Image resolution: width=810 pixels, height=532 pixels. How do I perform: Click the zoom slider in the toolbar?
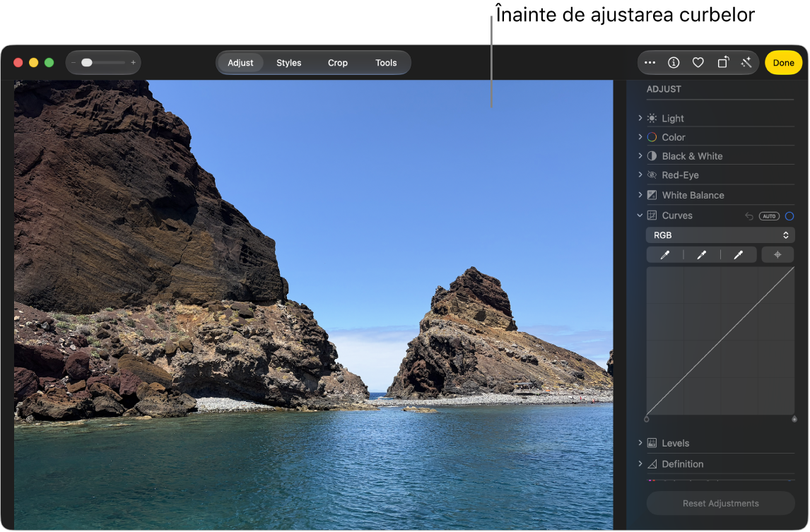point(103,62)
